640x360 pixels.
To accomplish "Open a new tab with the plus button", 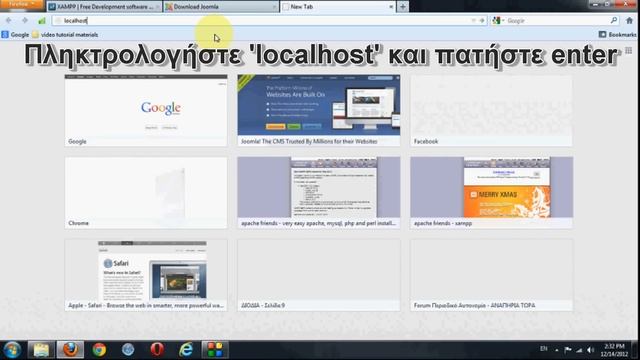I will click(402, 7).
